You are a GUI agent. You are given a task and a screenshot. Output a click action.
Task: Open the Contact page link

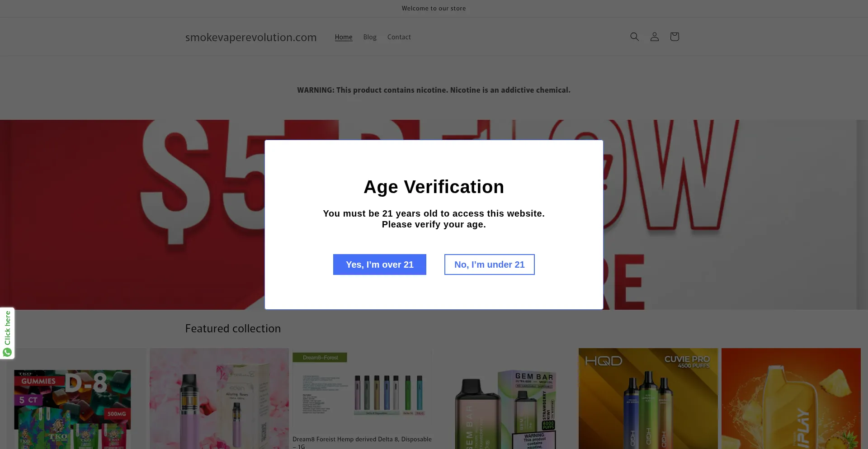pos(399,37)
